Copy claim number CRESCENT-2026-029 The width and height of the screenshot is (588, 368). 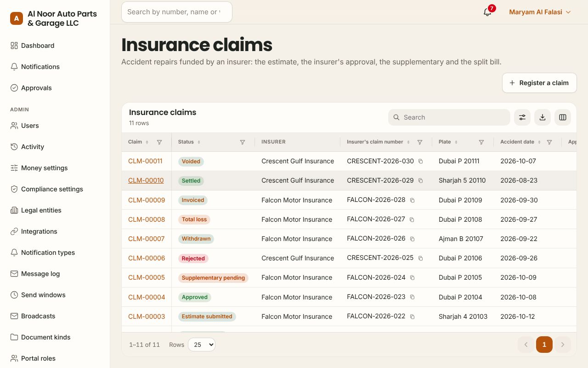point(420,181)
